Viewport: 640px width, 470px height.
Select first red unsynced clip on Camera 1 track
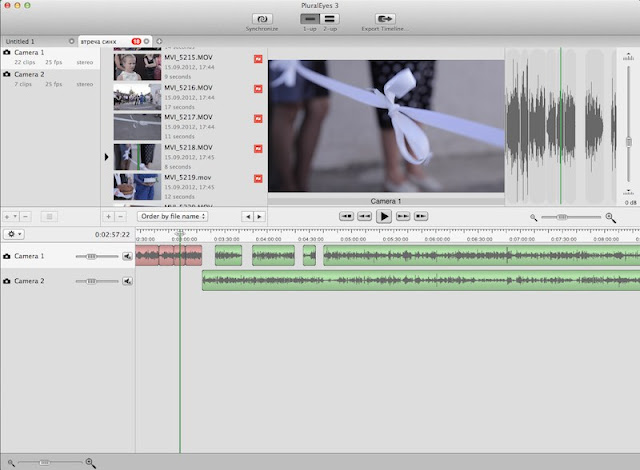(147, 255)
